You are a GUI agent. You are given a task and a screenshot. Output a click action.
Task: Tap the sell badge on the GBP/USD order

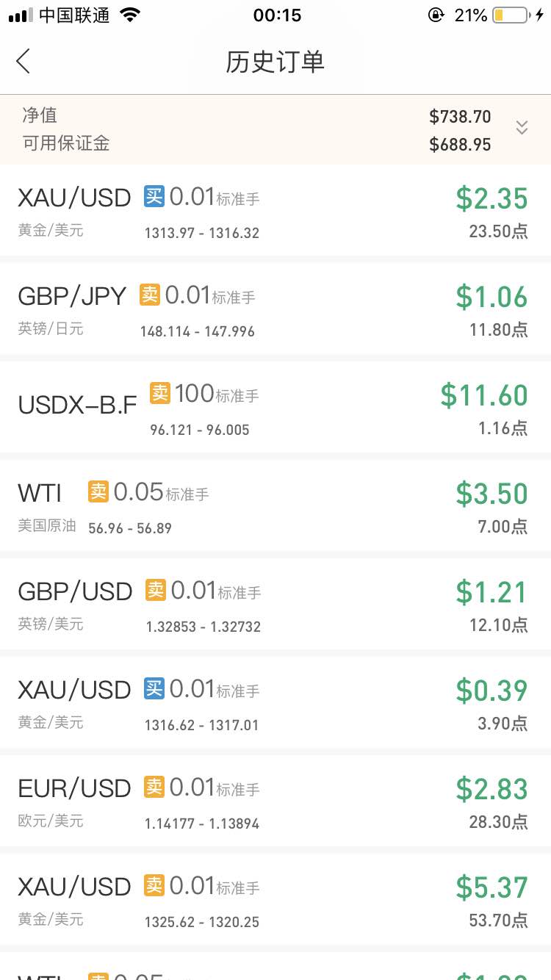156,590
